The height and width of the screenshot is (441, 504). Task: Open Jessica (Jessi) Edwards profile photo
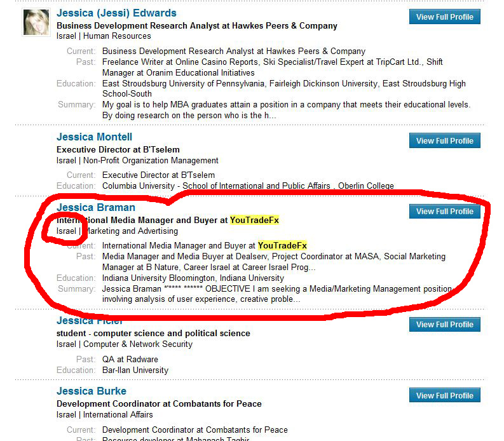pyautogui.click(x=36, y=22)
